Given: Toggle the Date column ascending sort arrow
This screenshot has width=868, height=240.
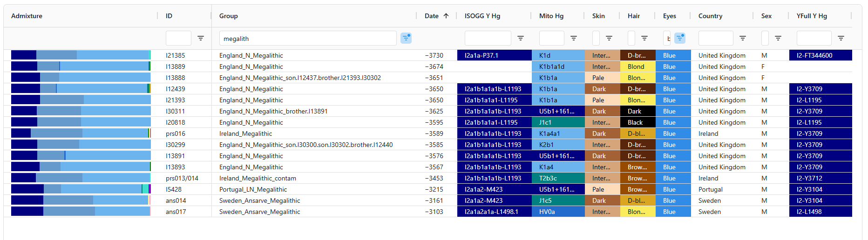Looking at the screenshot, I should [446, 16].
